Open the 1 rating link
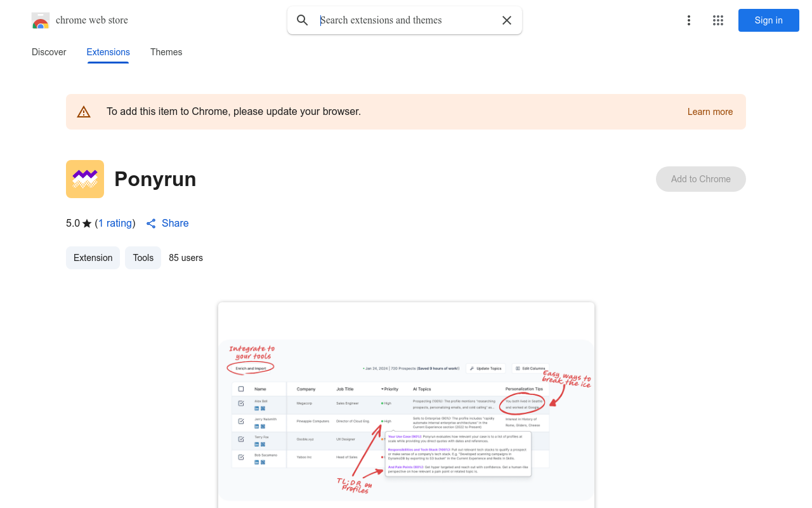Viewport: 812px width, 508px height. (115, 224)
